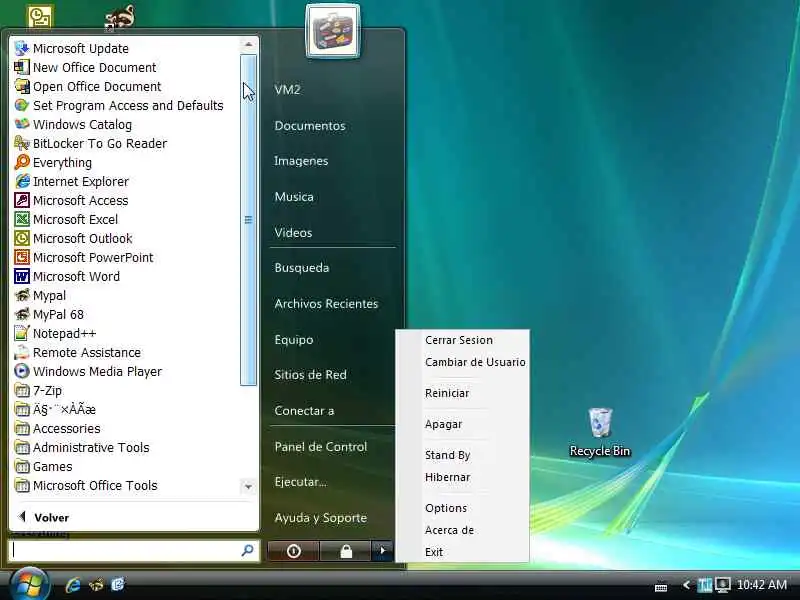Click the network monitor tray icon
Viewport: 800px width, 600px height.
click(723, 585)
